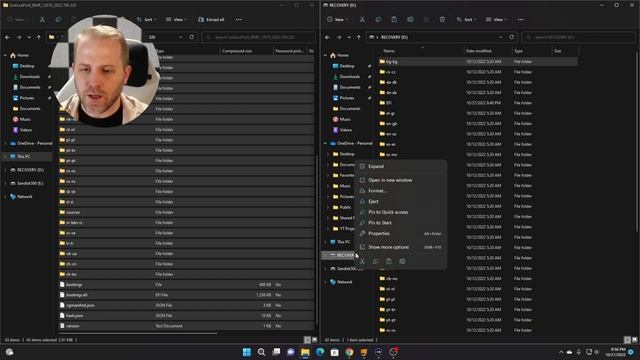
Task: Go back using arrow in RECOVERY window
Action: (327, 37)
